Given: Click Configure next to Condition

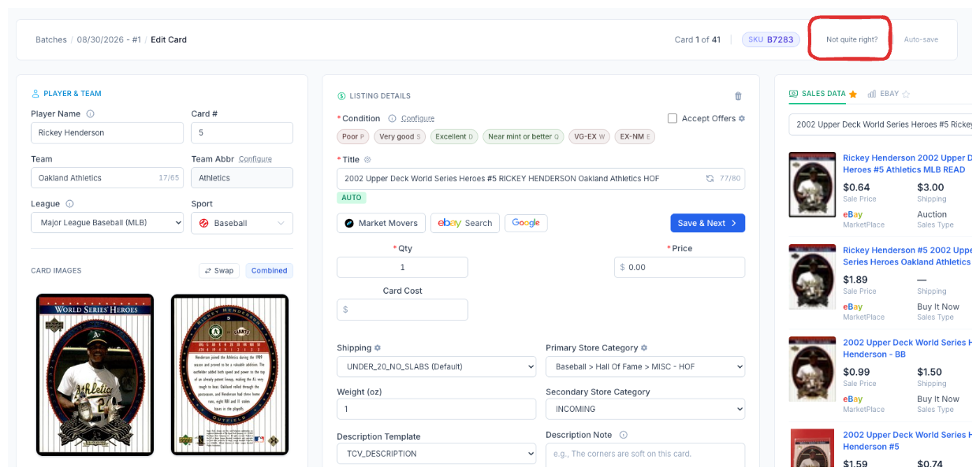Looking at the screenshot, I should pyautogui.click(x=418, y=118).
